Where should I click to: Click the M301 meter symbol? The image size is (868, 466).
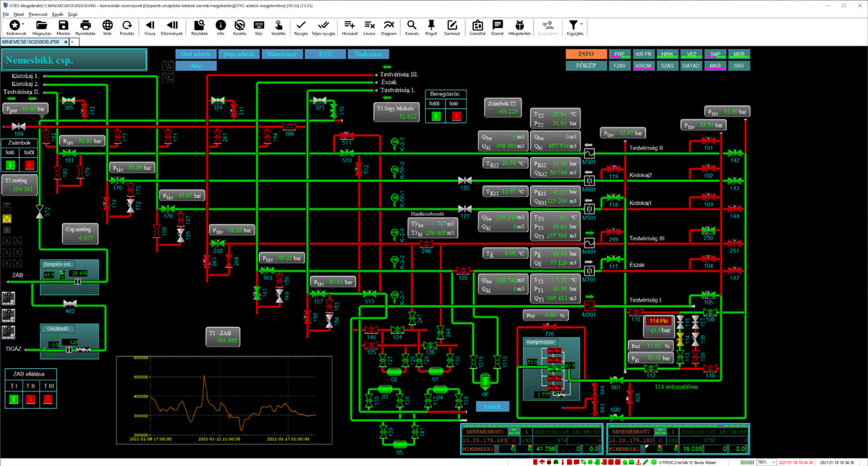588,153
